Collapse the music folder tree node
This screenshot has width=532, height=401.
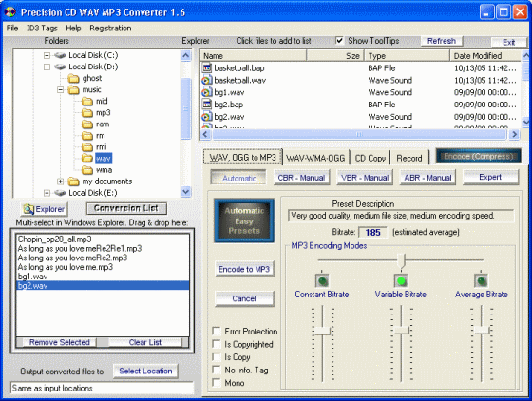[61, 90]
